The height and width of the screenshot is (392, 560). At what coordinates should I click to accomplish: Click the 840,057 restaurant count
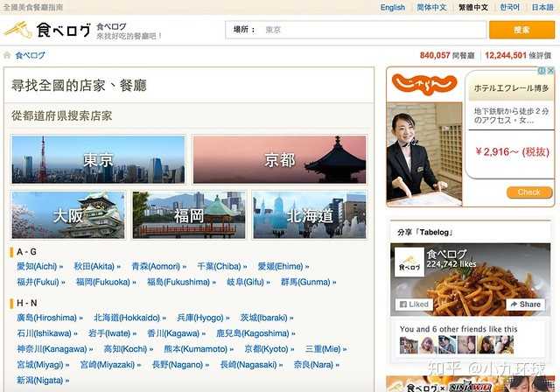(x=435, y=55)
